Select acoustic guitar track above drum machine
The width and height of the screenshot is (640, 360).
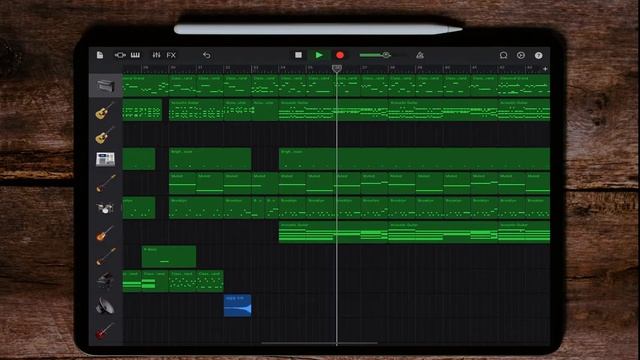[x=106, y=135]
